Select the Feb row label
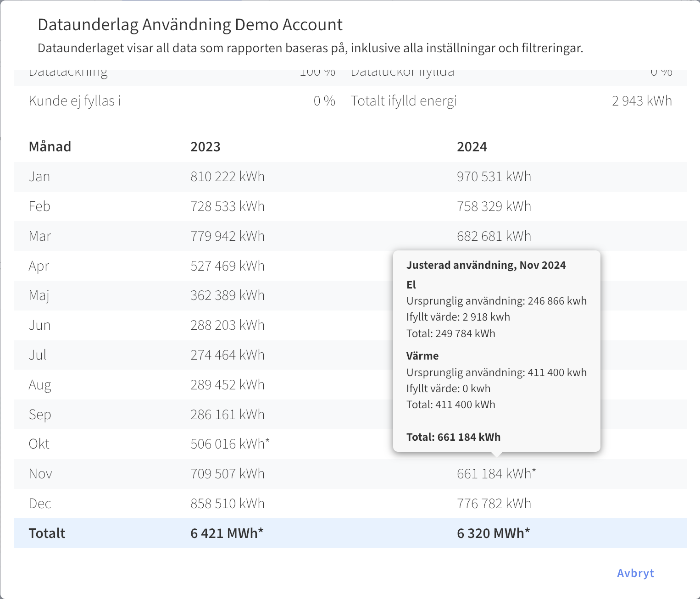Screen dimensions: 700x599 point(39,206)
